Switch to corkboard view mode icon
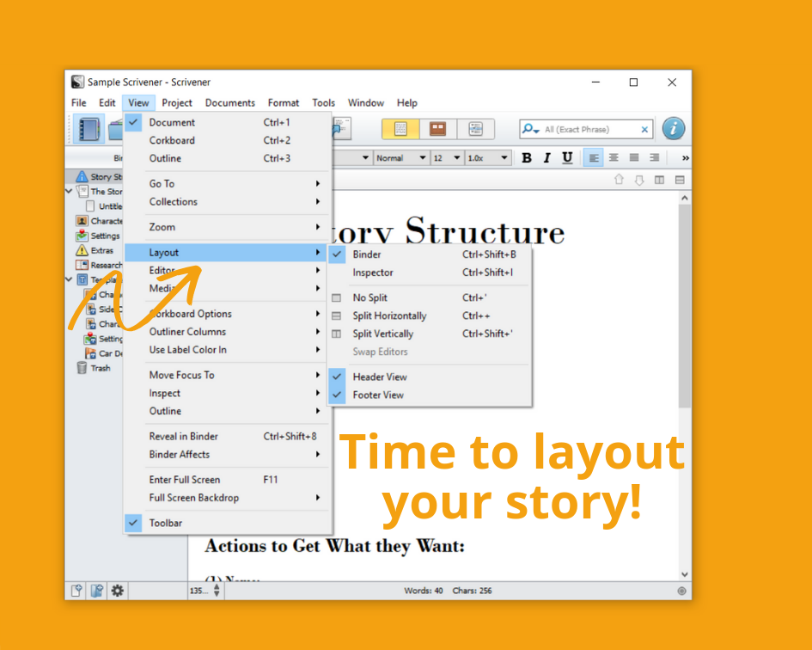The image size is (812, 650). pyautogui.click(x=437, y=129)
